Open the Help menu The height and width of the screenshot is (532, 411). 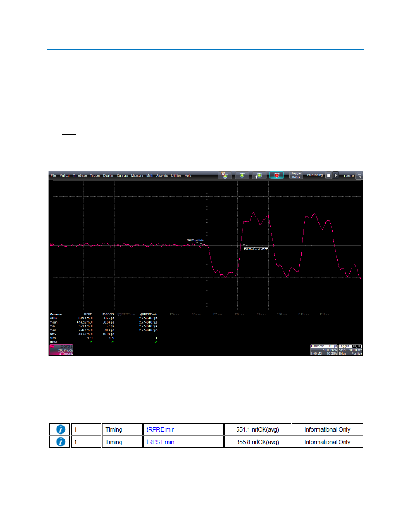(188, 176)
